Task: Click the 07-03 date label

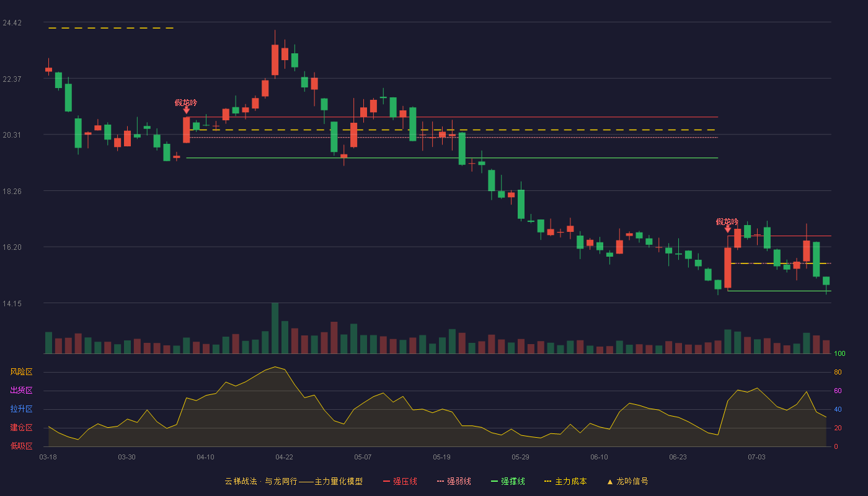Action: pyautogui.click(x=756, y=457)
